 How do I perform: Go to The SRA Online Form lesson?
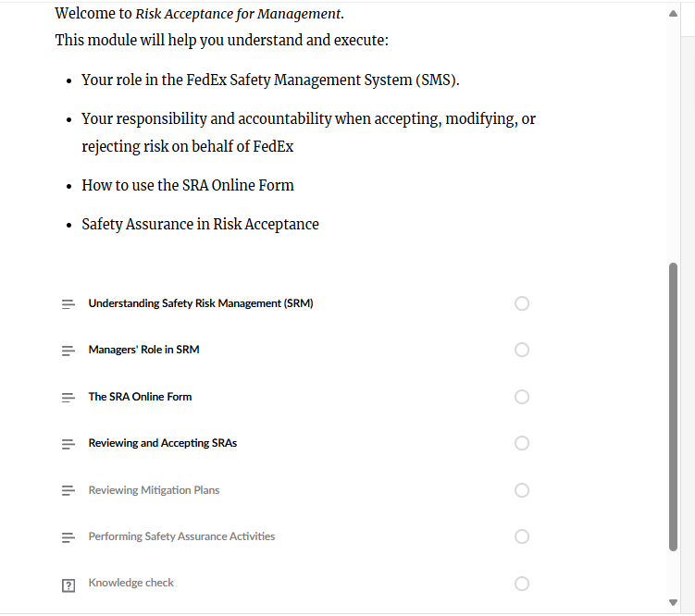tap(140, 397)
